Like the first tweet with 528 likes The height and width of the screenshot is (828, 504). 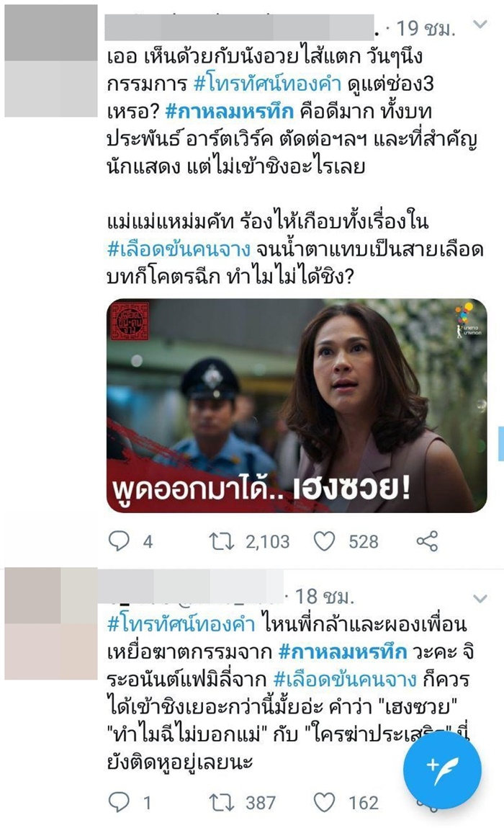point(325,541)
